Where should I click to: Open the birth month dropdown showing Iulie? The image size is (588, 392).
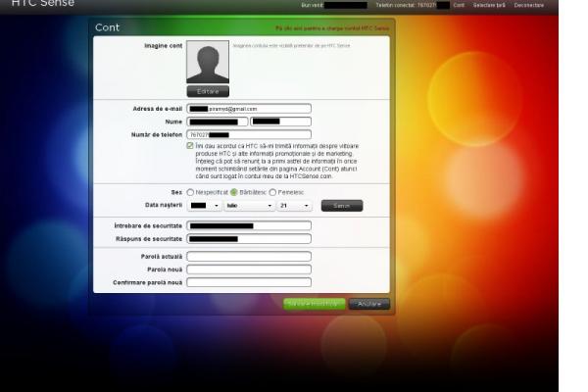point(249,206)
